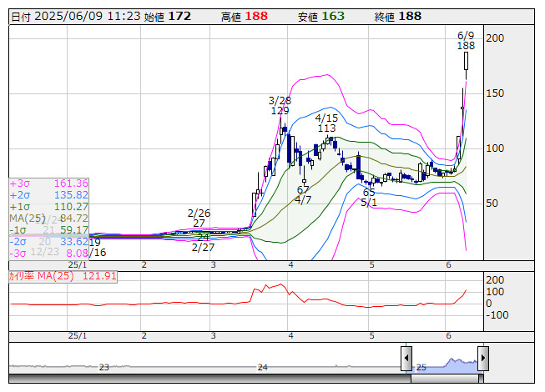Click the 6/9 high label of 188
Viewport: 545px width, 392px height.
[466, 46]
